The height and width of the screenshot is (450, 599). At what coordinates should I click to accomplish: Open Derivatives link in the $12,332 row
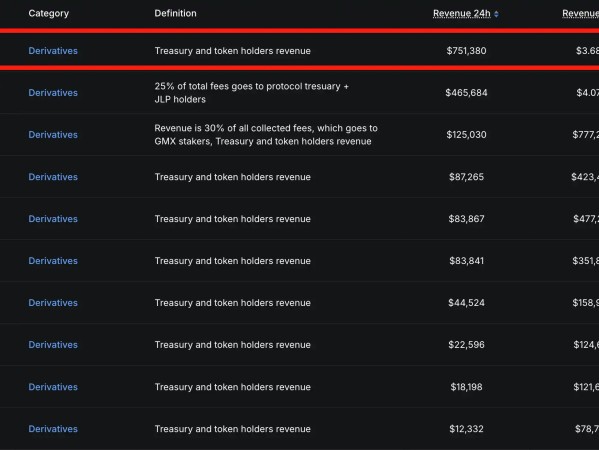point(53,429)
